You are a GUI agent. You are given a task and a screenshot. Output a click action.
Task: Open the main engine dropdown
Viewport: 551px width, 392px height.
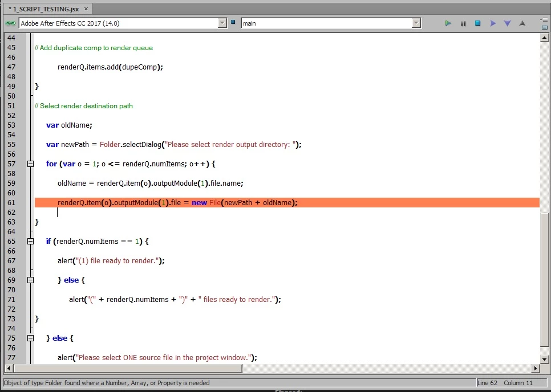[331, 23]
